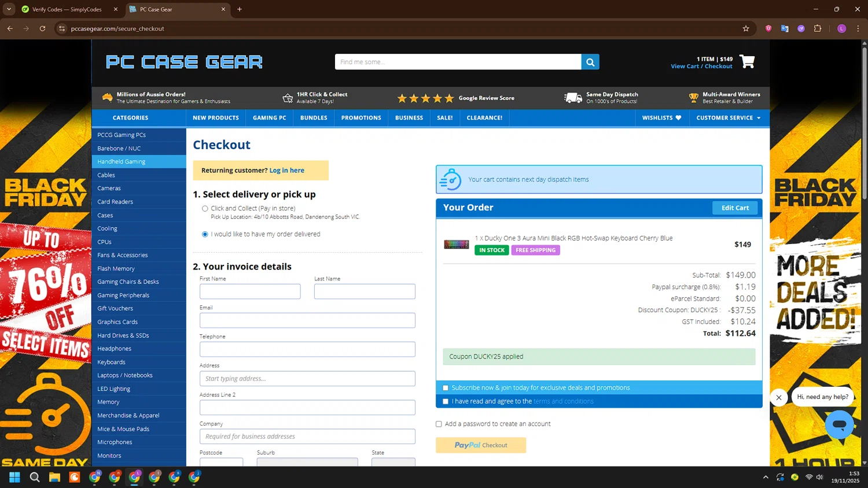The width and height of the screenshot is (868, 488).
Task: Click the Ducky keyboard product thumbnail
Action: click(457, 245)
